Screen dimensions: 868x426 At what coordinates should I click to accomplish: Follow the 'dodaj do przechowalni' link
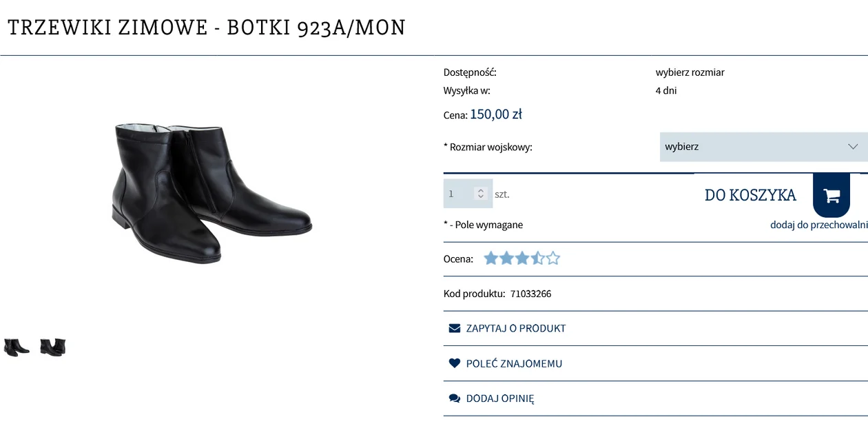(x=818, y=225)
